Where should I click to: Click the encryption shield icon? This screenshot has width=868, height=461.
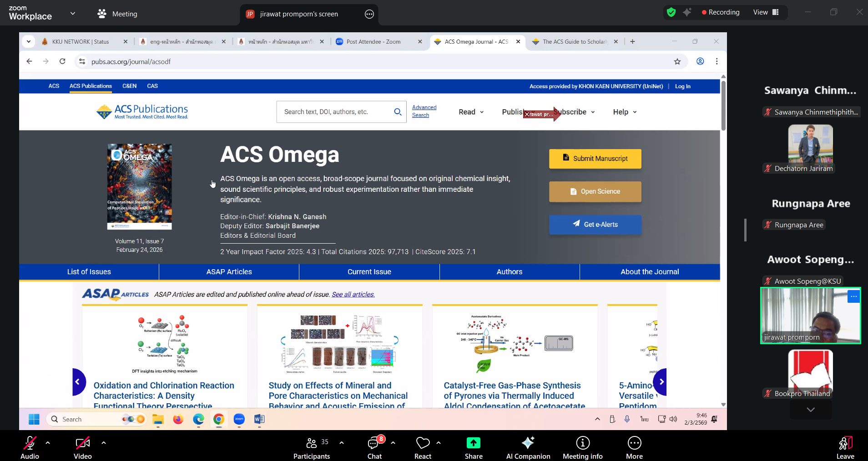coord(671,12)
